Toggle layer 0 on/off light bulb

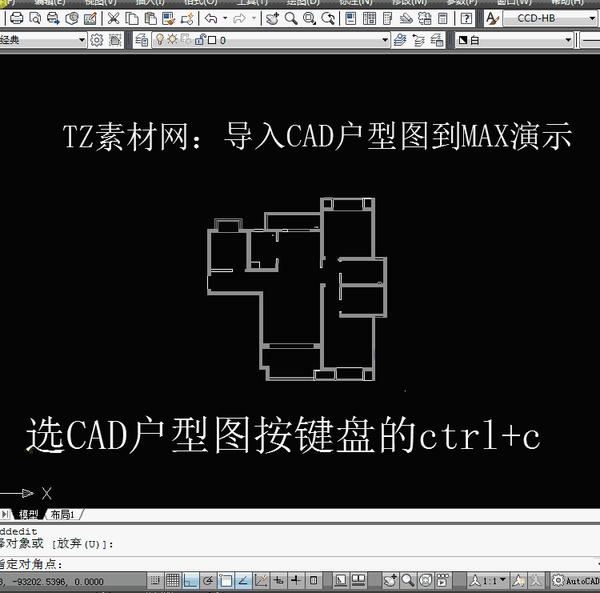[x=160, y=39]
